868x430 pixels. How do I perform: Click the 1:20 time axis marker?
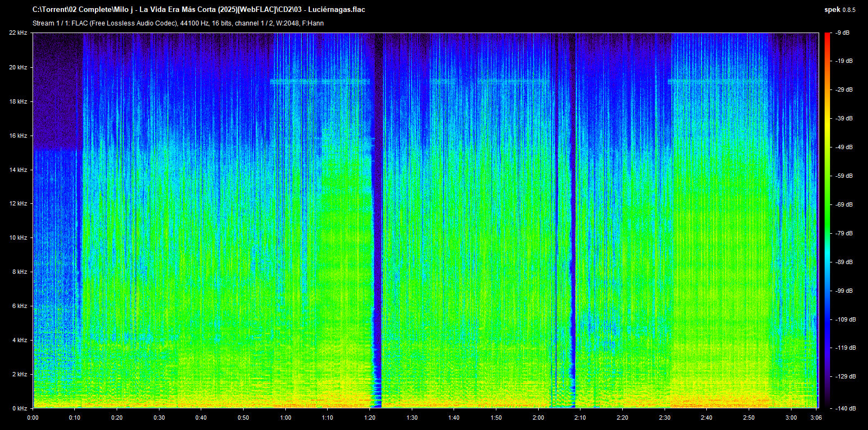click(369, 418)
